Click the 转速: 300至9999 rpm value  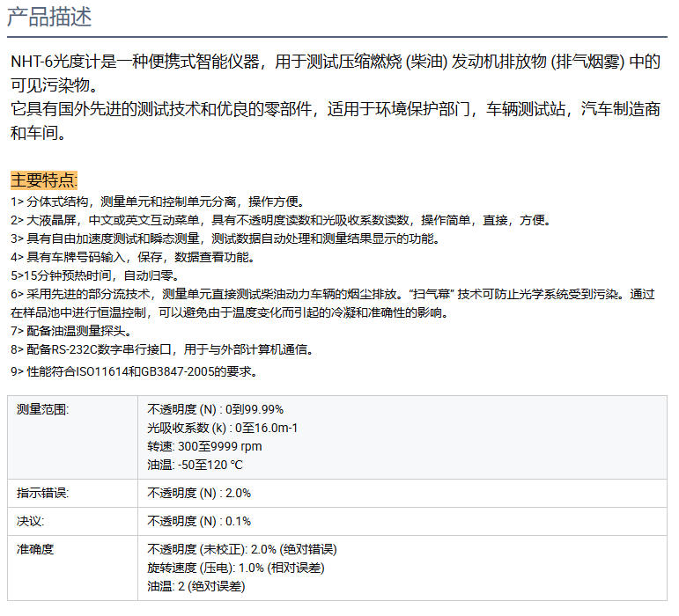coord(204,446)
